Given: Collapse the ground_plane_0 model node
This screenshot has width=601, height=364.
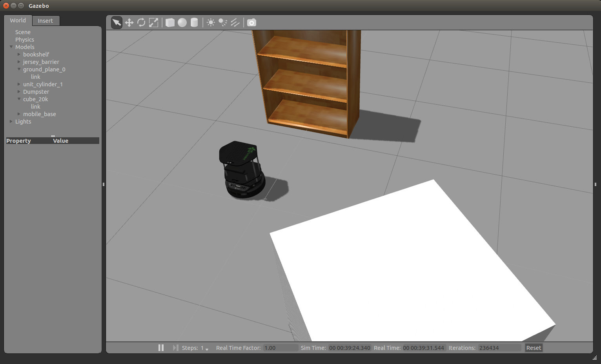Looking at the screenshot, I should (x=19, y=69).
